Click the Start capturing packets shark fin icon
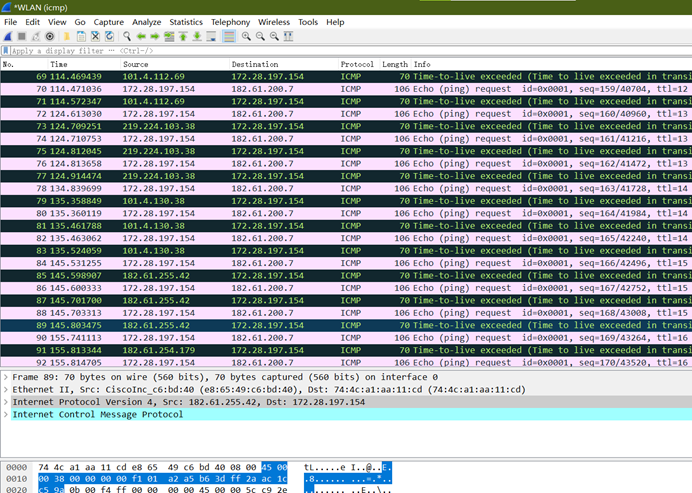The height and width of the screenshot is (493, 692). [8, 36]
